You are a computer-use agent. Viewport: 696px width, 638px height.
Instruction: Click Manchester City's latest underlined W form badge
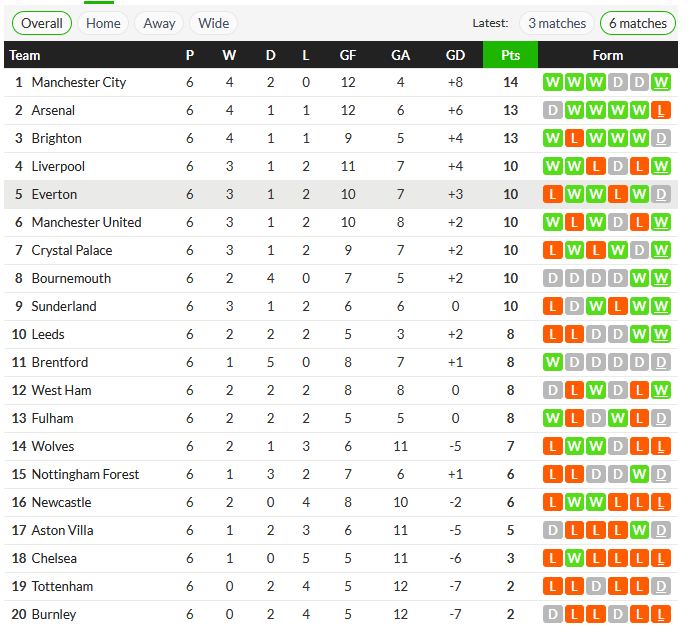pyautogui.click(x=660, y=83)
